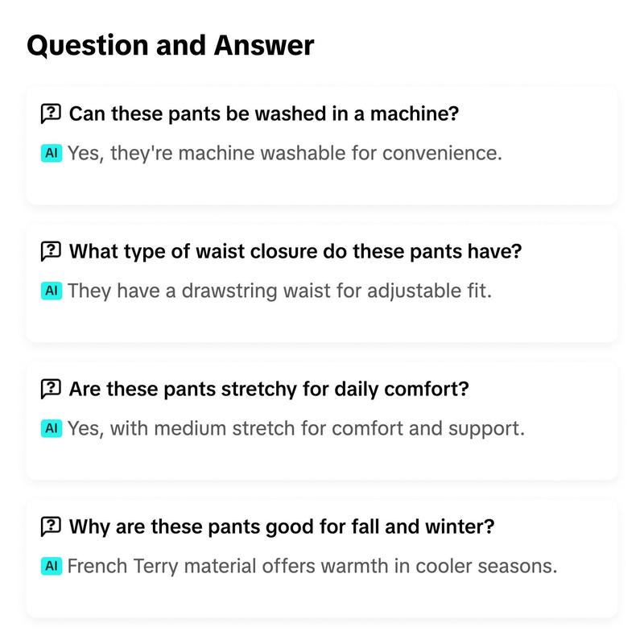Select the drawstring waist adjustable fit answer

tap(279, 291)
